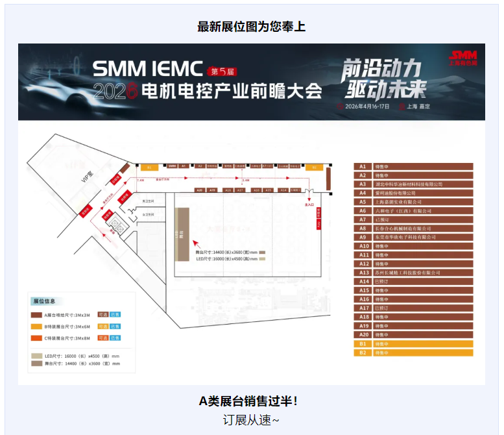The image size is (504, 435).
Task: Click the legend text A展台 尺寸:3Mx3M
Action: coord(67,315)
